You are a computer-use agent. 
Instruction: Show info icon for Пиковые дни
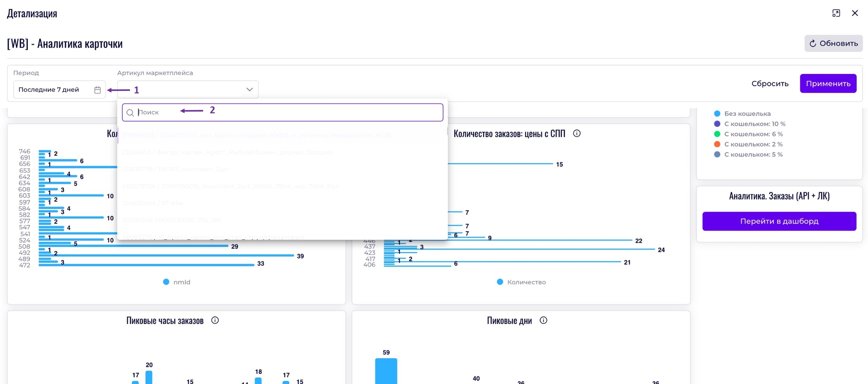(x=543, y=320)
